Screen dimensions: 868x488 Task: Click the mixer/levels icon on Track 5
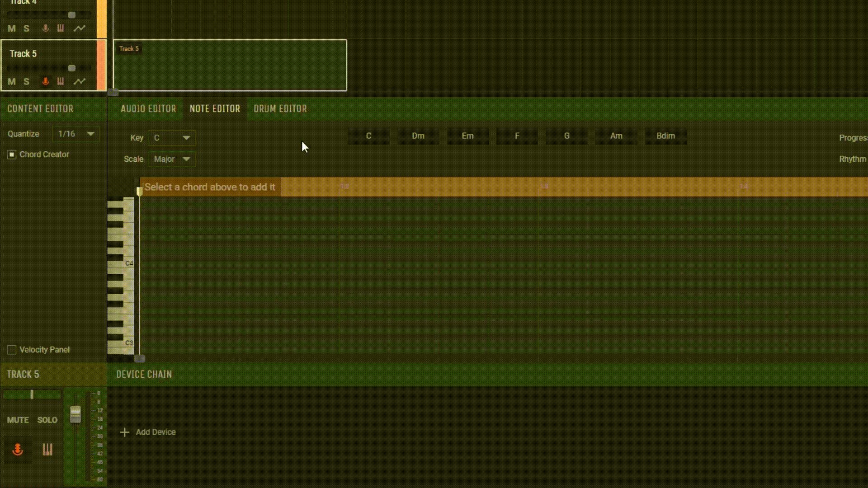(61, 82)
